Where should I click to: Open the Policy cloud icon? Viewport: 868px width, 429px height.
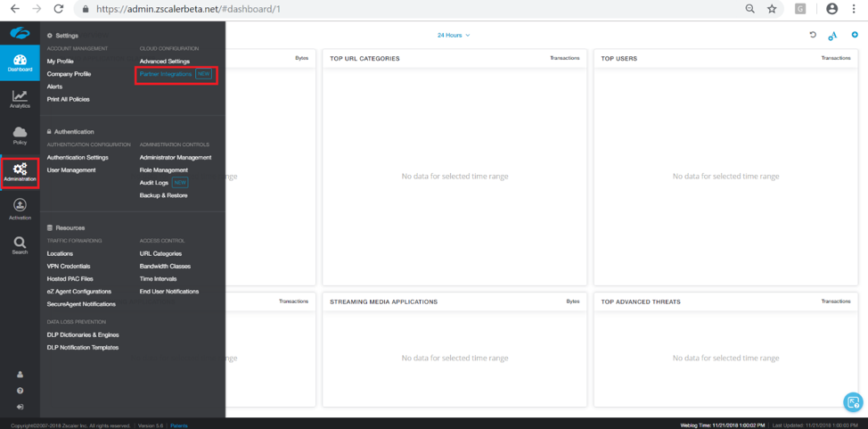(x=20, y=136)
